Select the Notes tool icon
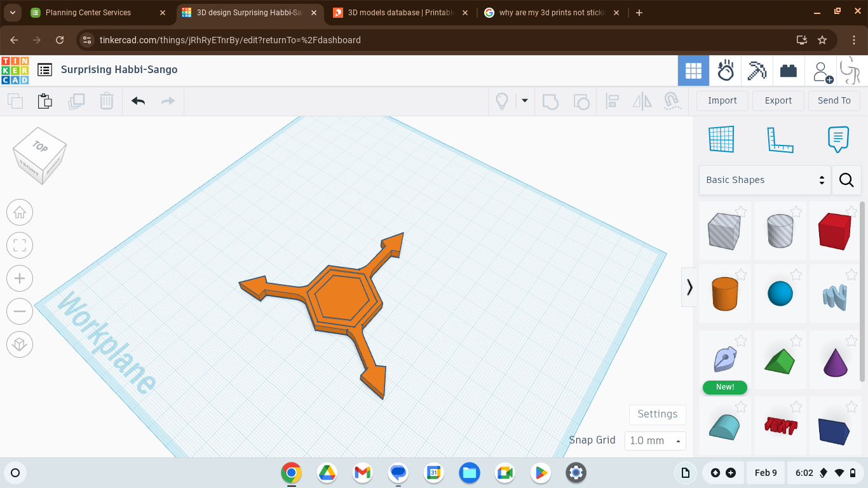868x488 pixels. point(838,139)
